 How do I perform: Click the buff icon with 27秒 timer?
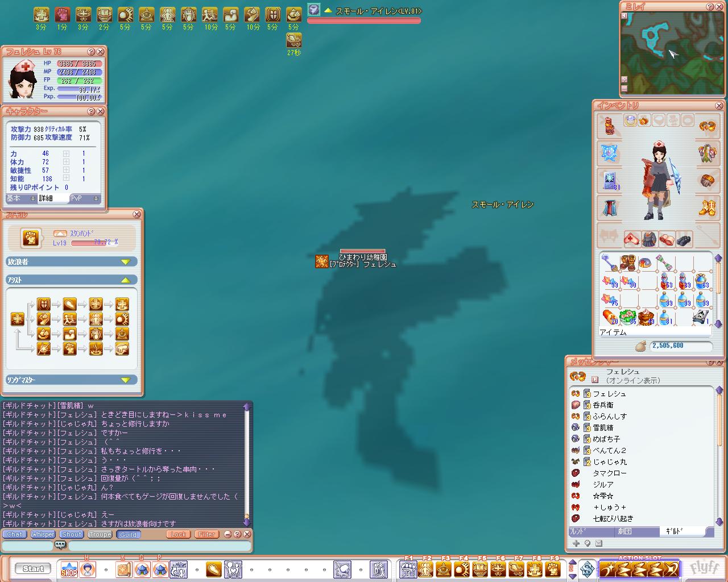point(294,40)
